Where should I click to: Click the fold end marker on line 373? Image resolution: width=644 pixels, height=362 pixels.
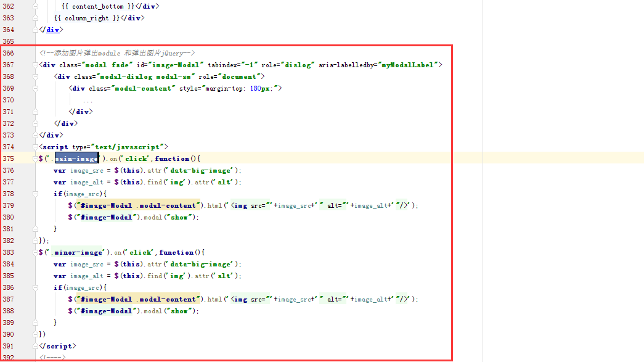[35, 135]
